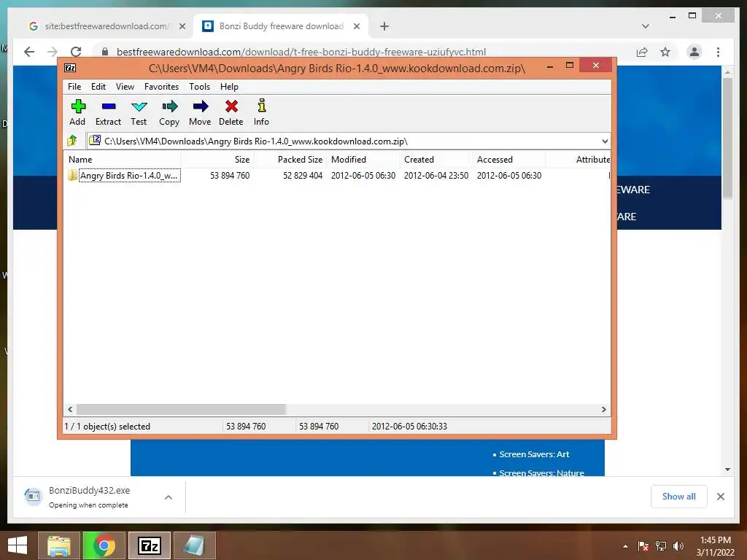Screen dimensions: 747x560
Task: Choose the Move toolbar icon
Action: [200, 112]
